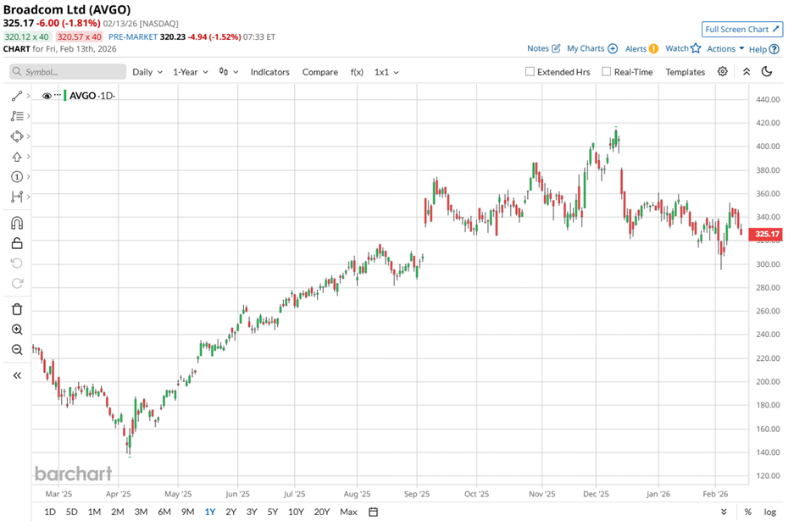Screen dimensions: 794x532
Task: Open the Indicators menu
Action: tap(270, 72)
